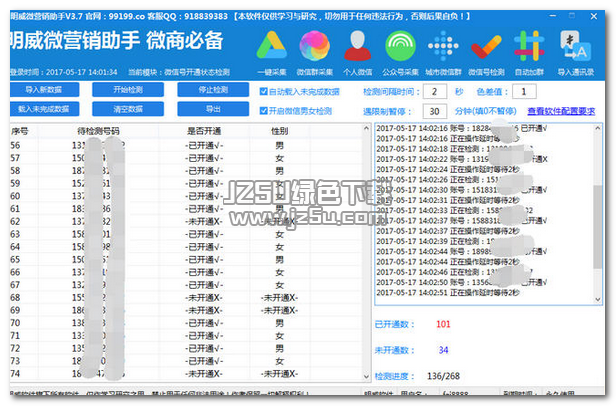Click the table scrollbar up arrow
The width and height of the screenshot is (616, 406).
coord(366,129)
